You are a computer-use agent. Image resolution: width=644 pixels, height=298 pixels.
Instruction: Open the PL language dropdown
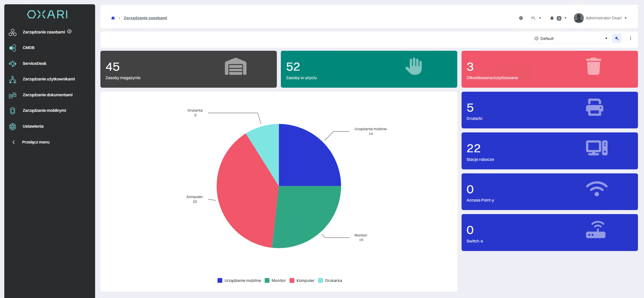point(536,18)
